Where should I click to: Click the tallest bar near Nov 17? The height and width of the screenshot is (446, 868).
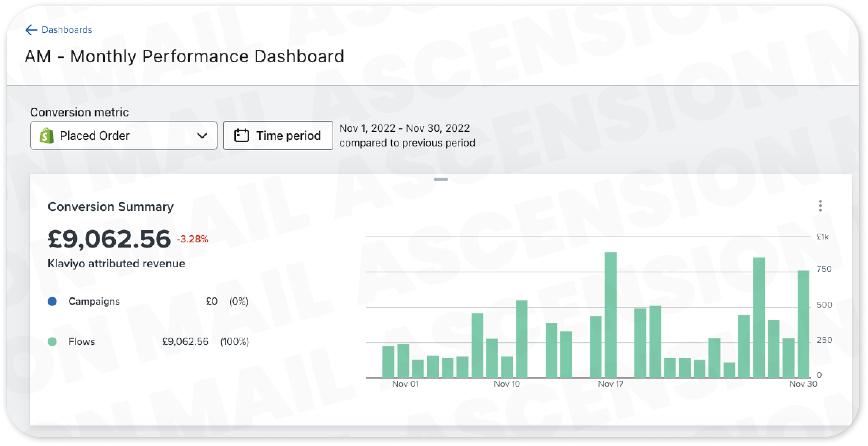coord(611,315)
